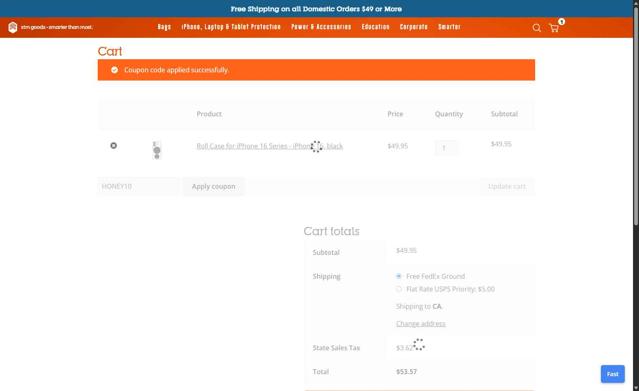Image resolution: width=639 pixels, height=391 pixels.
Task: Select Flat Rate USPS Priority shipping
Action: tap(399, 289)
